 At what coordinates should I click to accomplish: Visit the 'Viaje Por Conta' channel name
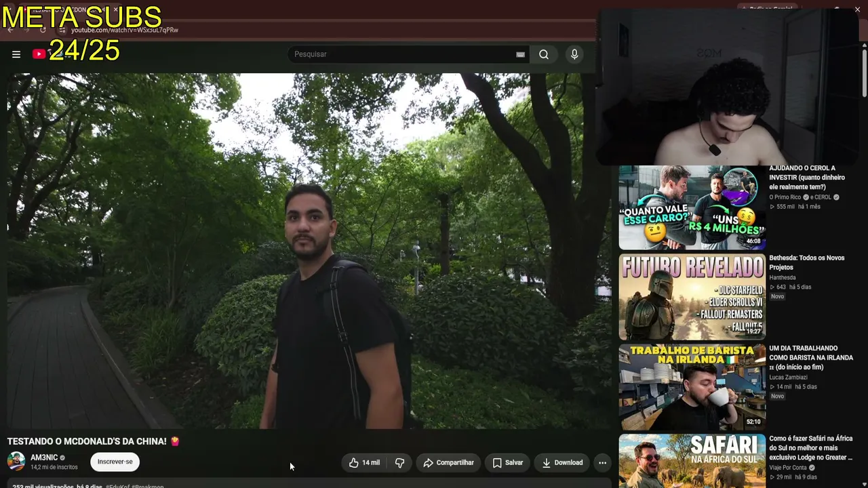[788, 468]
